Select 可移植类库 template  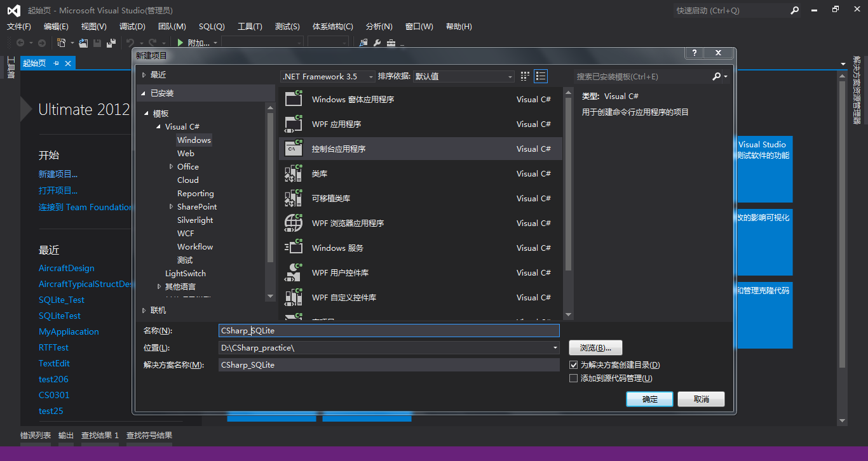click(421, 198)
